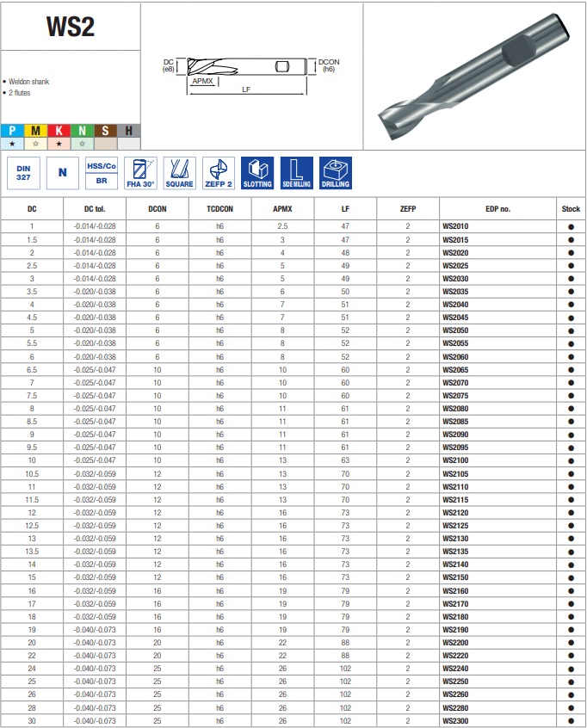
Task: Select the red K material swatch
Action: point(59,131)
